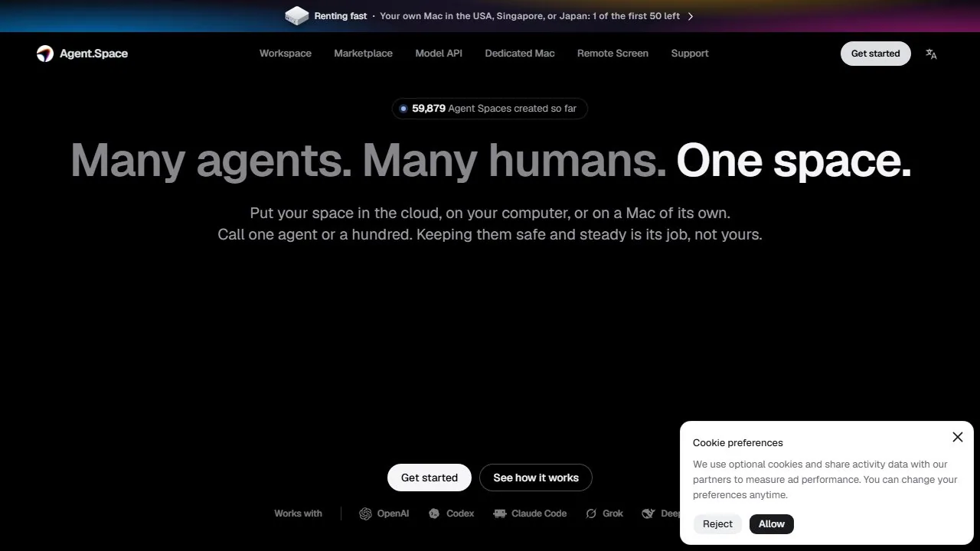Click the "Works with" label
This screenshot has height=551, width=980.
[x=298, y=514]
